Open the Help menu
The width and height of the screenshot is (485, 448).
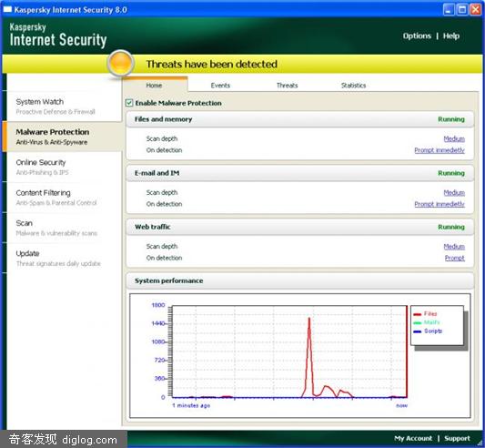click(x=451, y=36)
